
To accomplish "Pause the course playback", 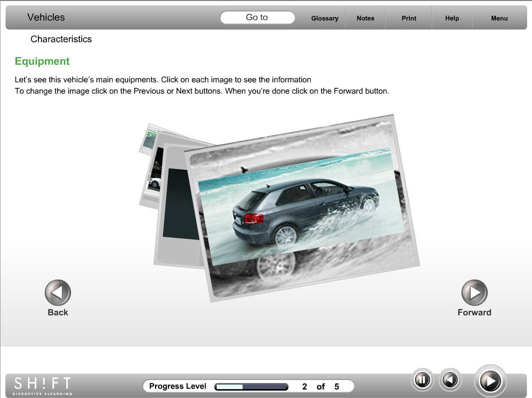I will coord(422,381).
